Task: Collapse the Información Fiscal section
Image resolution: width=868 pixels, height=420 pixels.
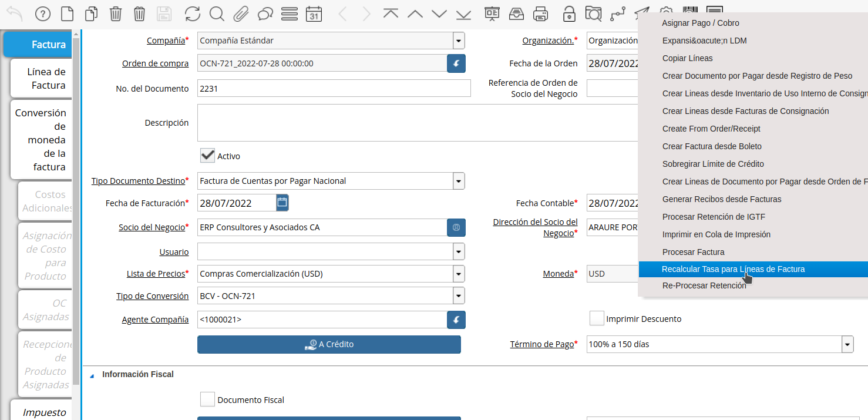Action: 92,374
